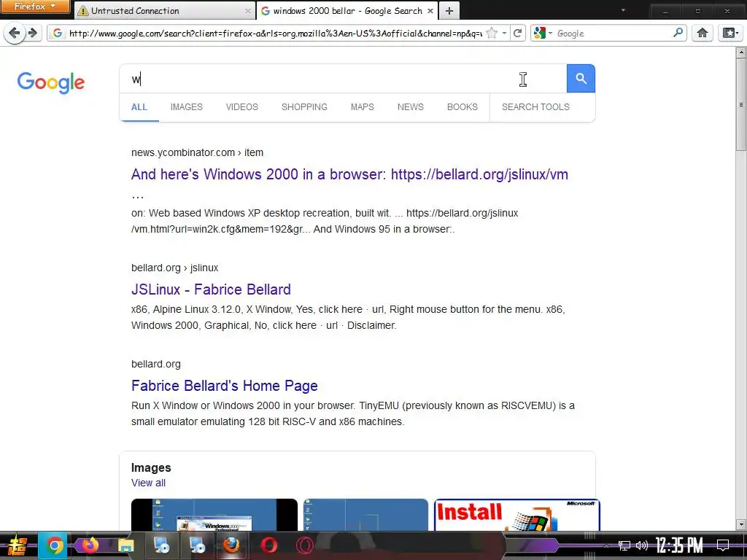747x560 pixels.
Task: Go back with the browser back arrow
Action: 15,34
